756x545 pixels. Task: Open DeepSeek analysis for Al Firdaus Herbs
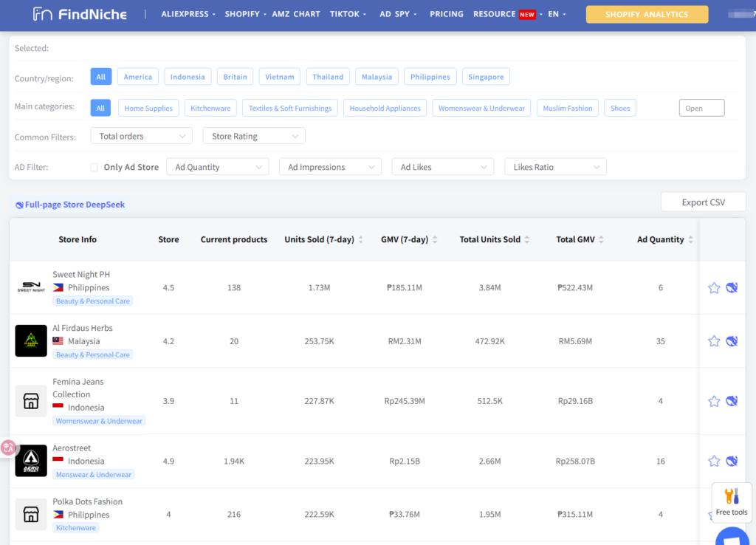click(732, 341)
